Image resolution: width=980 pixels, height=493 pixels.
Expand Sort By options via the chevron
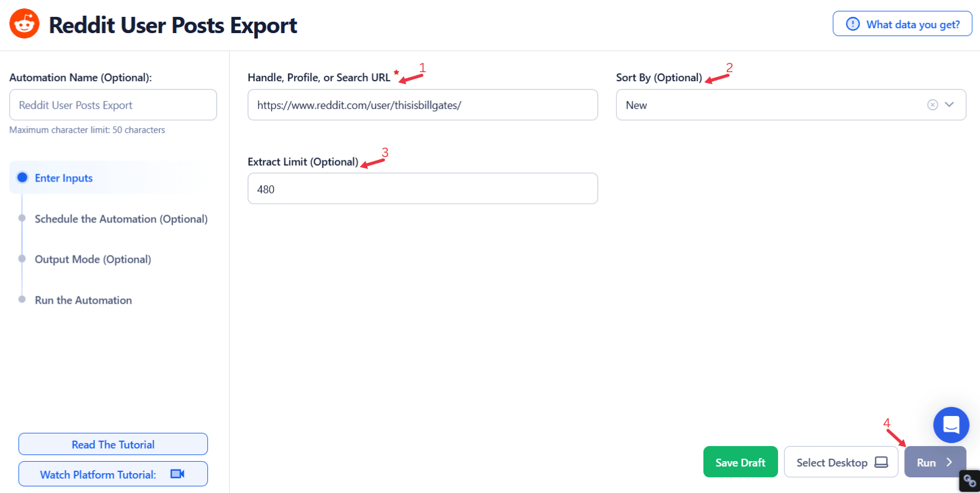(950, 105)
